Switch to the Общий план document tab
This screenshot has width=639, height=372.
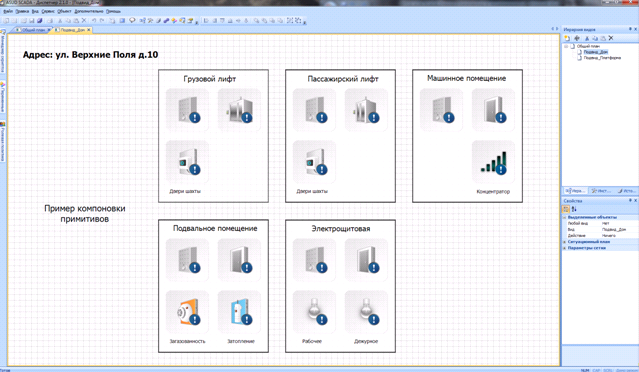tap(32, 30)
